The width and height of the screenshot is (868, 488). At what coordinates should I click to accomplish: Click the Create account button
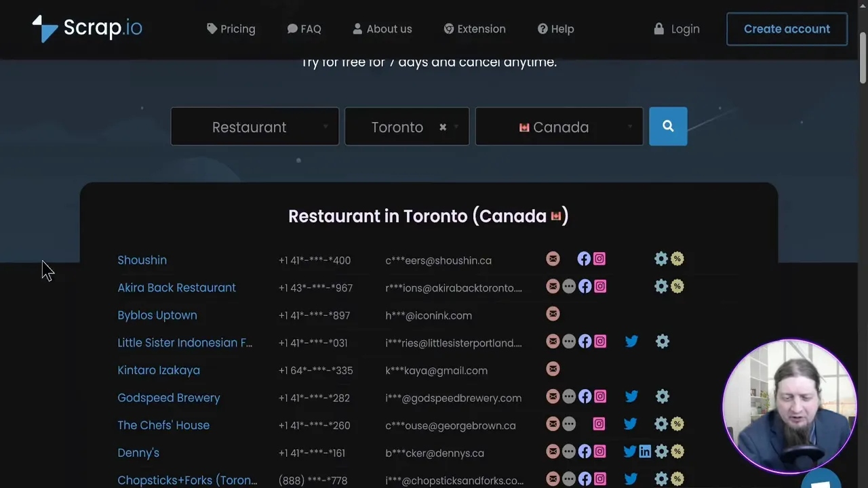(787, 29)
